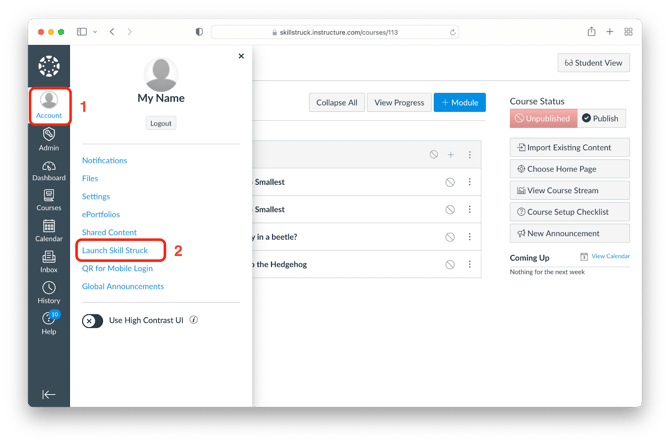The height and width of the screenshot is (444, 670).
Task: Close the Account tray with X
Action: [x=241, y=57]
